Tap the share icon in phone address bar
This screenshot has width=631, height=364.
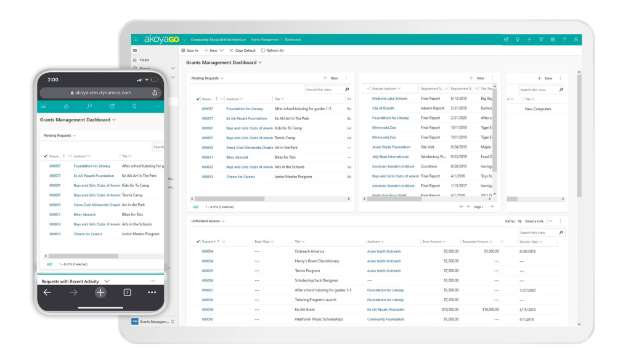click(155, 92)
